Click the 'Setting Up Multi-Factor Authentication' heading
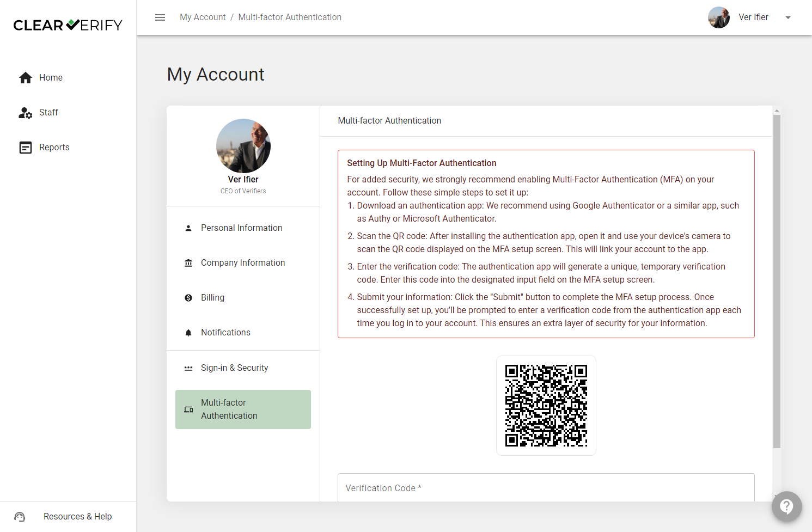 tap(422, 163)
